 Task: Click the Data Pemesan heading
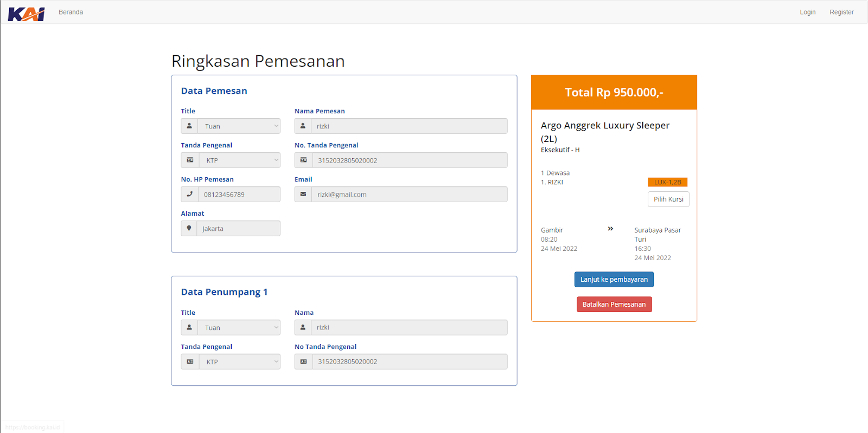click(x=214, y=91)
